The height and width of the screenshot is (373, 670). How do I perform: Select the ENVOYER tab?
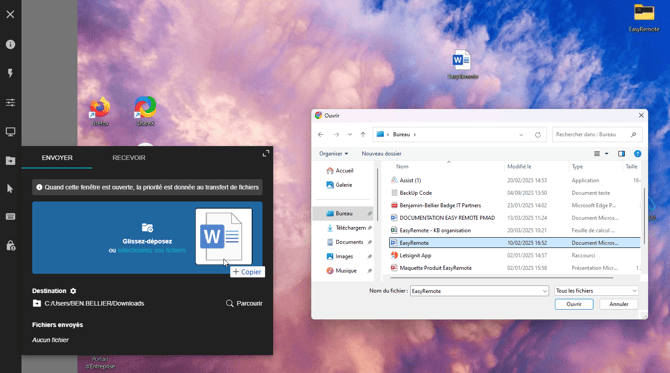[x=57, y=158]
